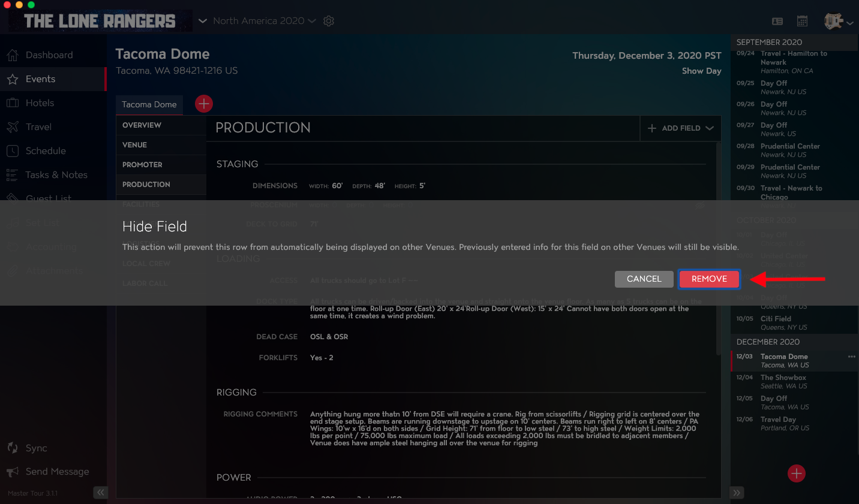Open the calendar icon in top bar
The image size is (859, 504).
click(x=802, y=20)
